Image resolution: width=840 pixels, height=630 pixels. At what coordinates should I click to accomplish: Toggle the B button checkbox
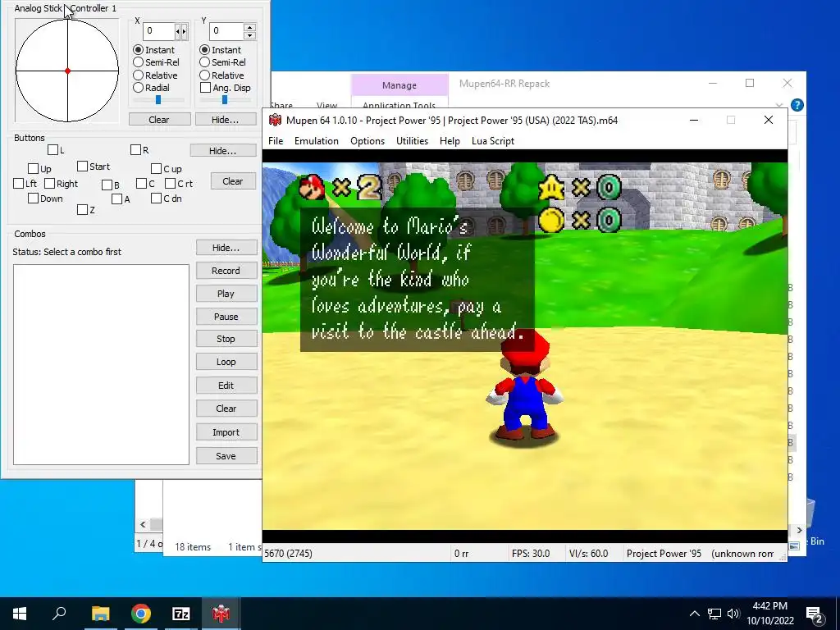click(x=107, y=185)
